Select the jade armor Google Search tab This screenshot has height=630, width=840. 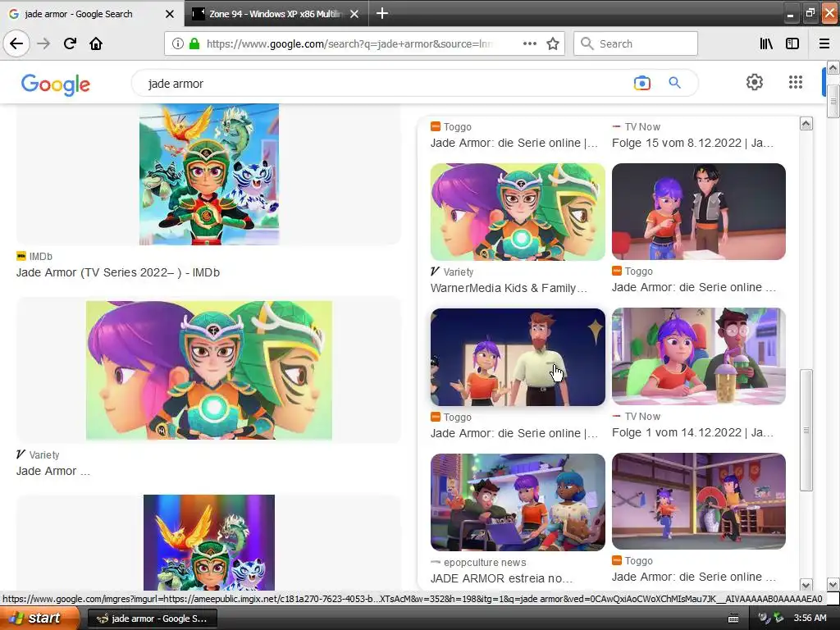[x=92, y=14]
